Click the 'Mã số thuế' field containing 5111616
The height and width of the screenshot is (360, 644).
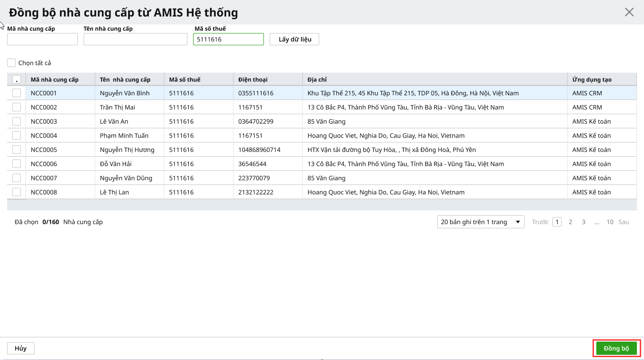tap(228, 39)
